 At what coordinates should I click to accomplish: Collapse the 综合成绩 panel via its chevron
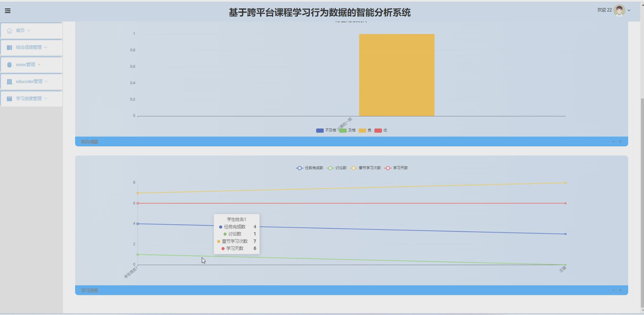(x=613, y=141)
